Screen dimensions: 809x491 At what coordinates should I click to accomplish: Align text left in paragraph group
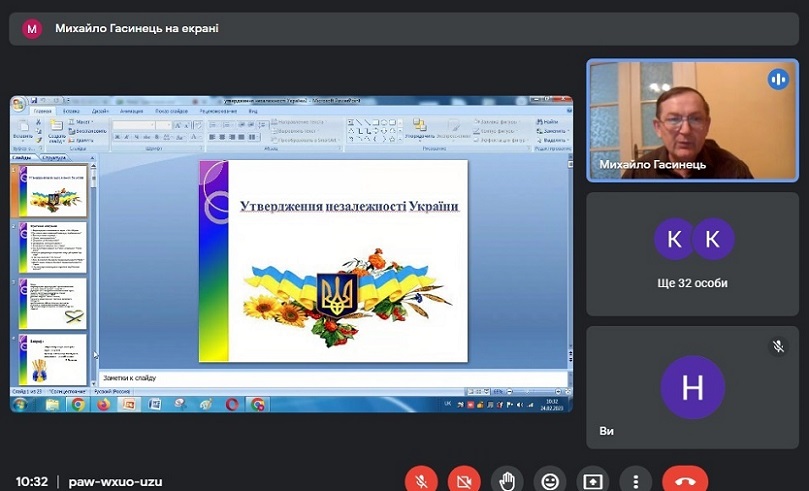pos(212,137)
